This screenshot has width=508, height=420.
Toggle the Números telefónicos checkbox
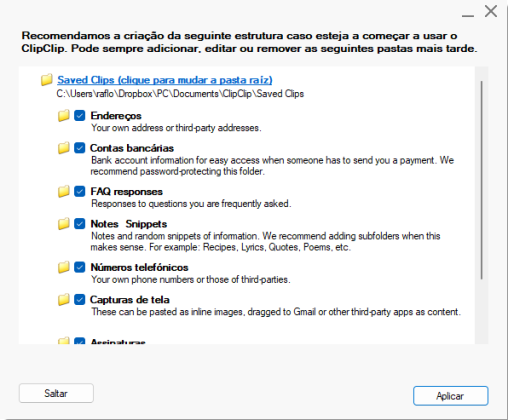point(80,267)
